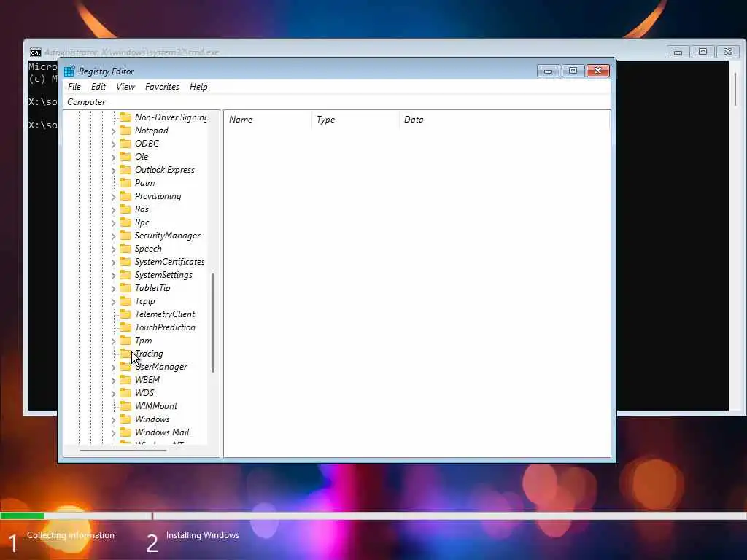Select the Ole key folder icon
This screenshot has height=560, width=747.
pos(125,156)
